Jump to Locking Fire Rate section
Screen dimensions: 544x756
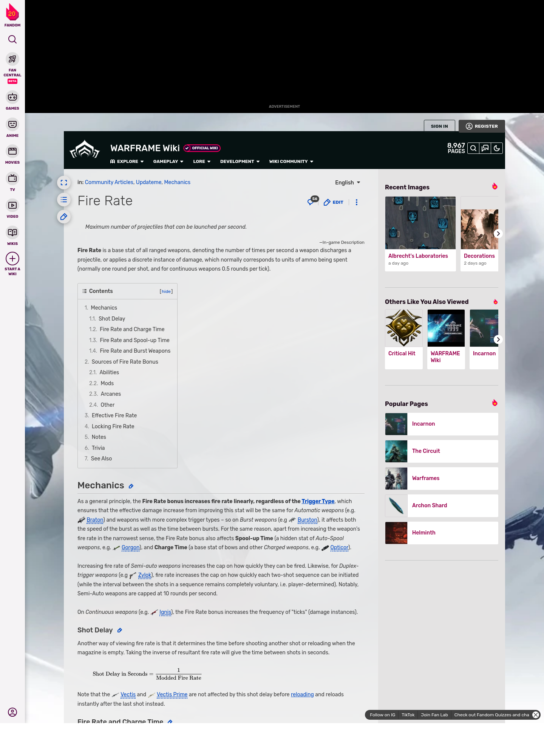pos(113,426)
